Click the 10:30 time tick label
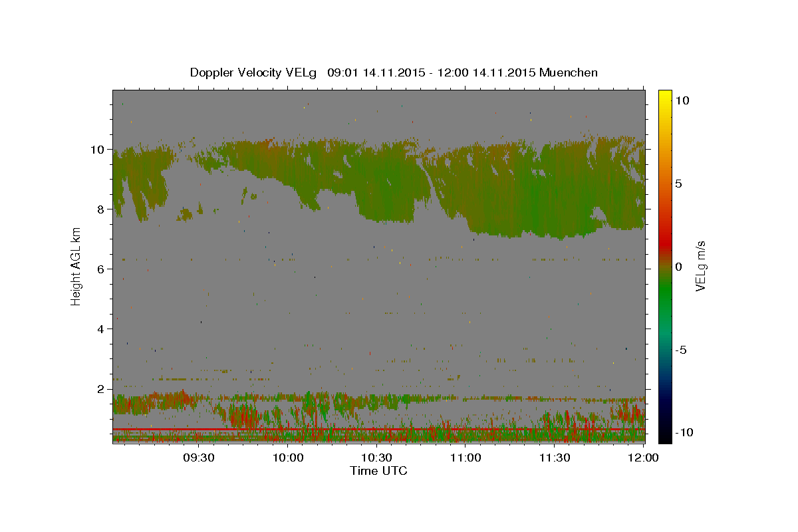Viewport: 798px width, 532px height. (x=376, y=458)
